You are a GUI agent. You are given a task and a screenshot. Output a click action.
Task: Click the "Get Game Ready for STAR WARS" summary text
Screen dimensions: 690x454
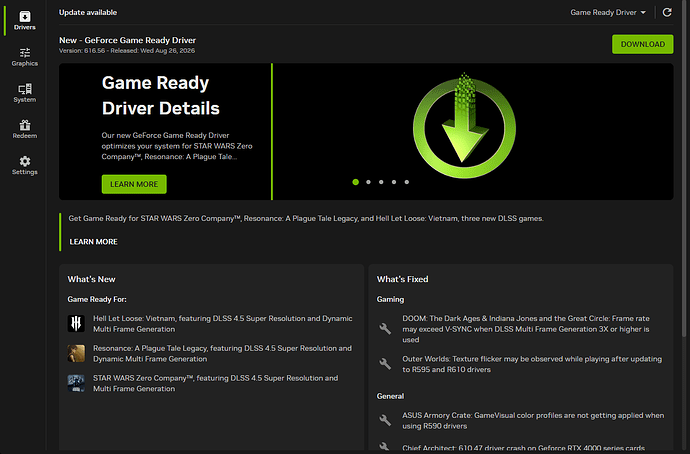click(306, 218)
